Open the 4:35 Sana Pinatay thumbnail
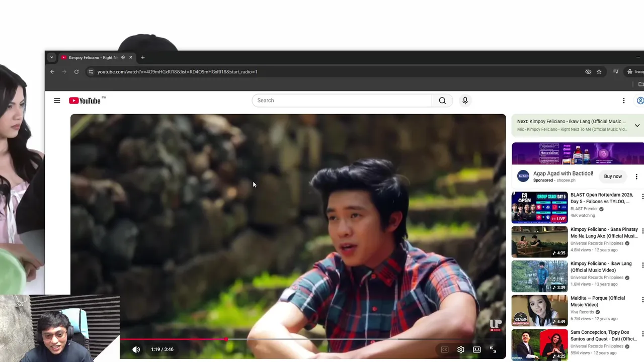Image resolution: width=644 pixels, height=362 pixels. [x=539, y=242]
